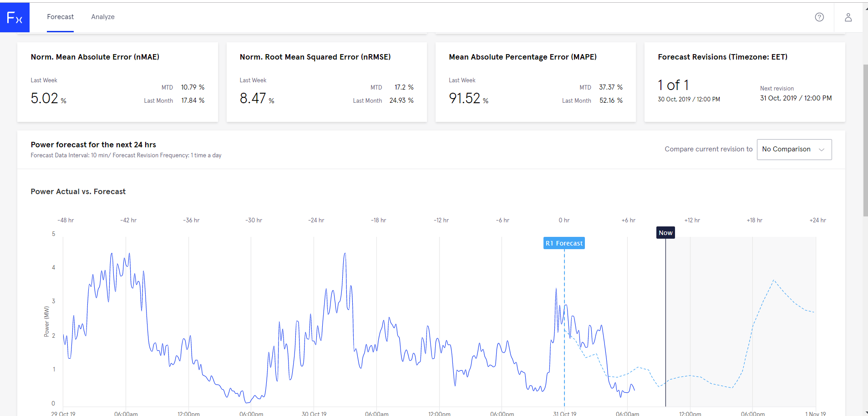The image size is (868, 416).
Task: Click the +12 hr axis label
Action: 692,220
